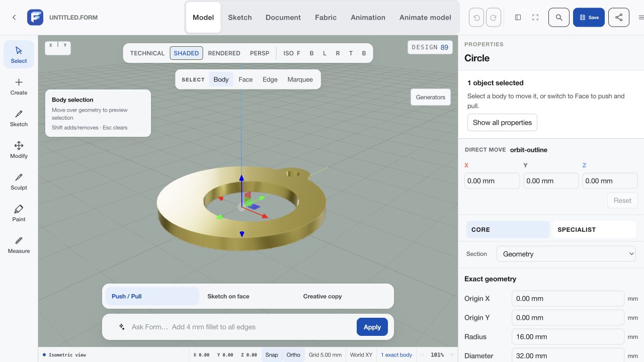The image size is (644, 362).
Task: Switch to the Model tab
Action: coord(203,17)
